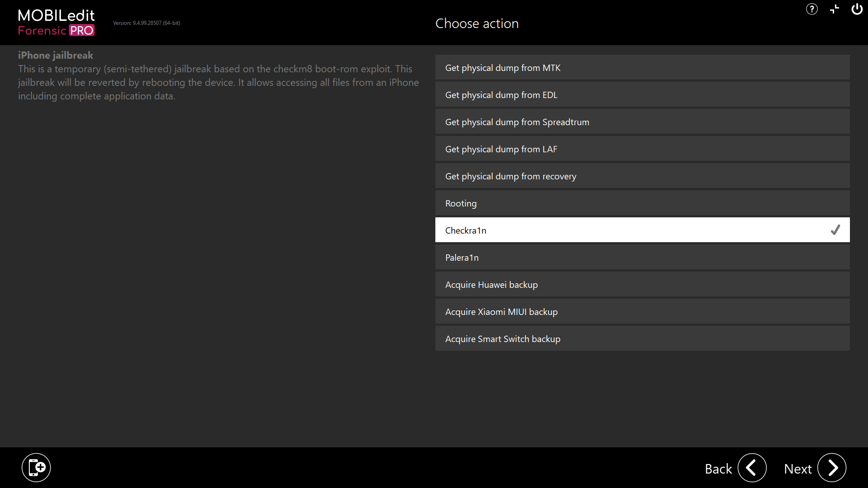The height and width of the screenshot is (488, 868).
Task: Click the Next arrow icon
Action: [832, 468]
